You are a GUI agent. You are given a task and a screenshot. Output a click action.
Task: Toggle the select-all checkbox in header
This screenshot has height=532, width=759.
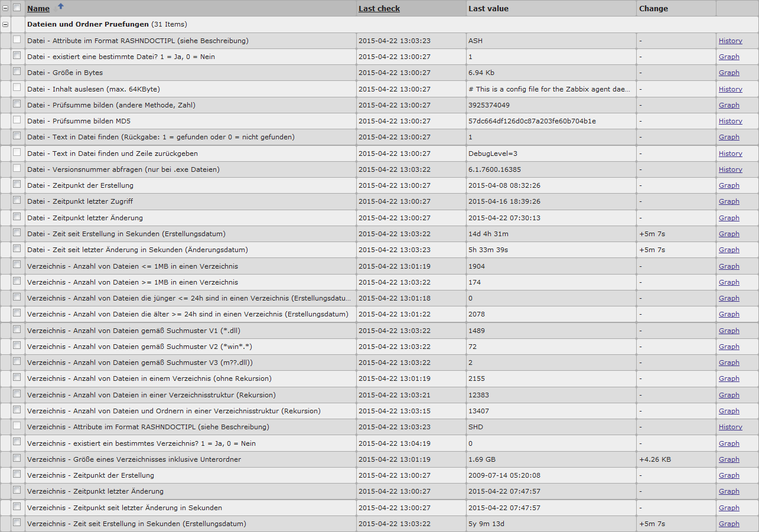tap(17, 8)
